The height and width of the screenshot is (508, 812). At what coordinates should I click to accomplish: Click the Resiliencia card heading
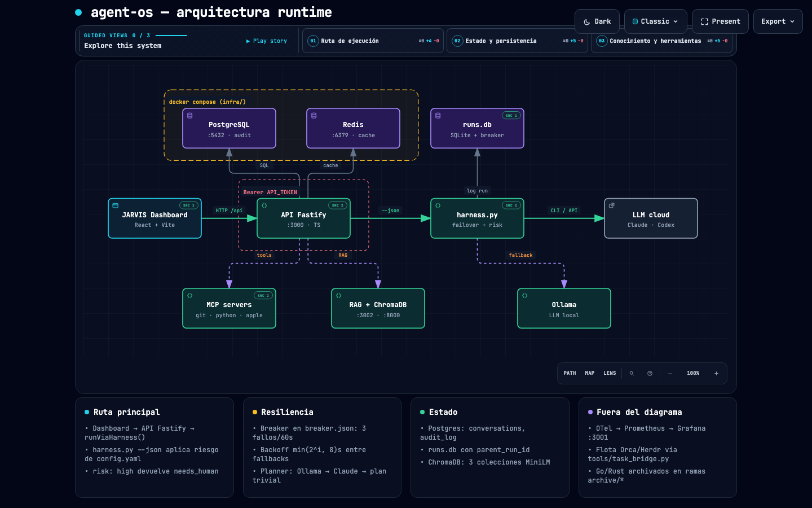[287, 412]
